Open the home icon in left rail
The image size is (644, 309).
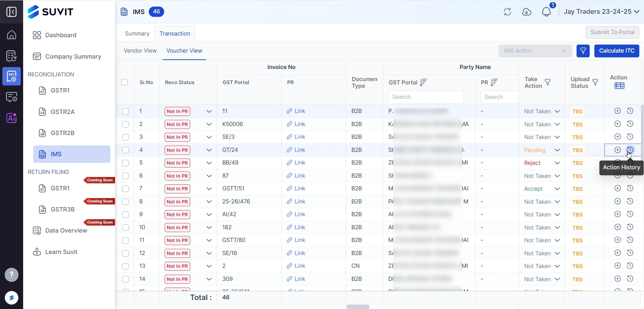(x=11, y=35)
